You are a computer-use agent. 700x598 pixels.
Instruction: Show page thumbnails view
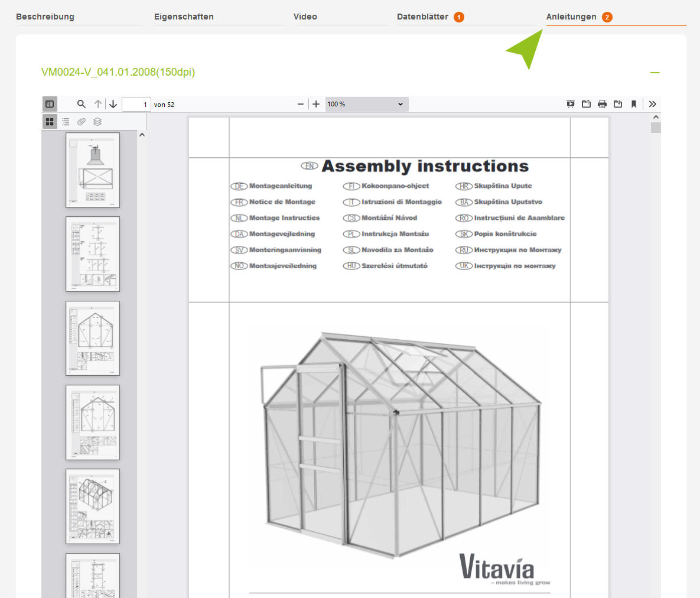[50, 122]
